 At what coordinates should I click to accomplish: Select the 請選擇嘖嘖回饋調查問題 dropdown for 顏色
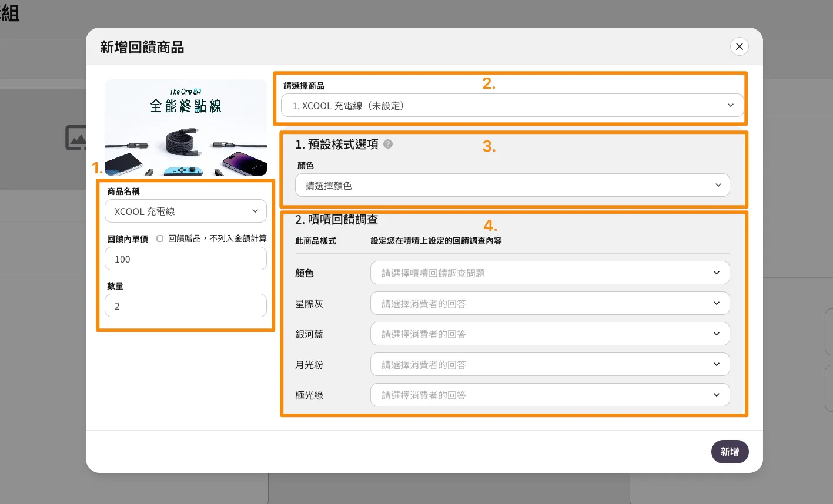coord(549,273)
